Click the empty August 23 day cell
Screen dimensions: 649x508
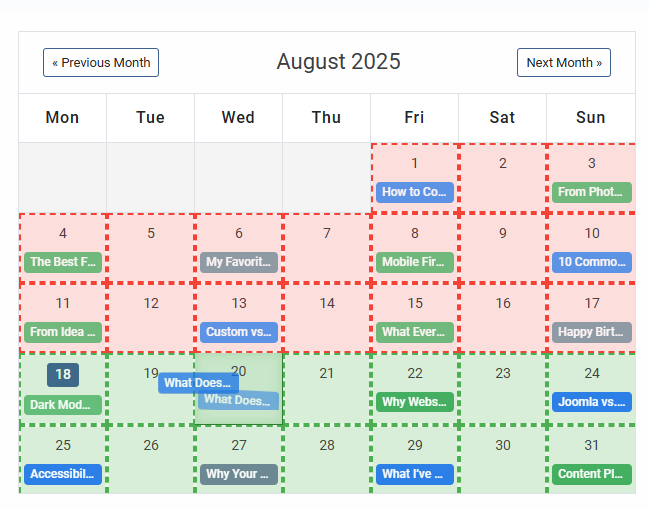(x=503, y=398)
